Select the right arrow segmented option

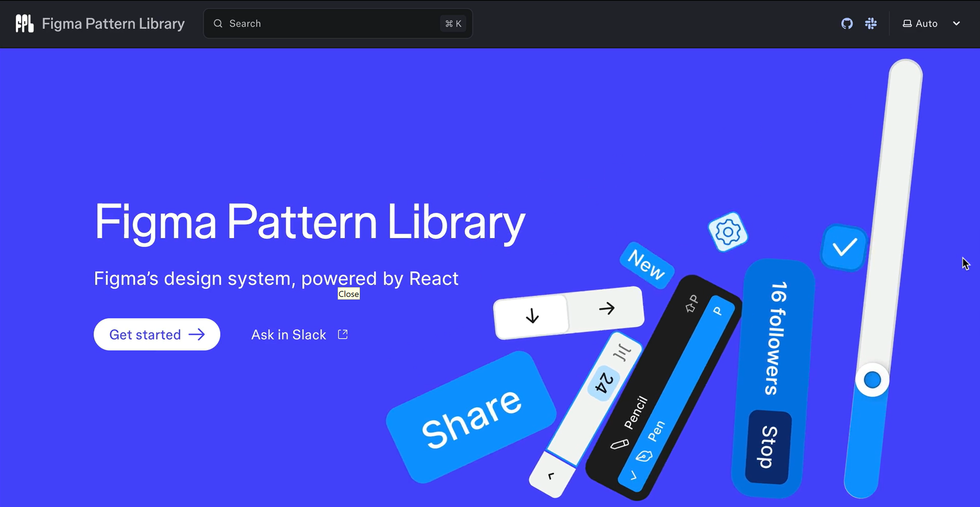pyautogui.click(x=606, y=308)
